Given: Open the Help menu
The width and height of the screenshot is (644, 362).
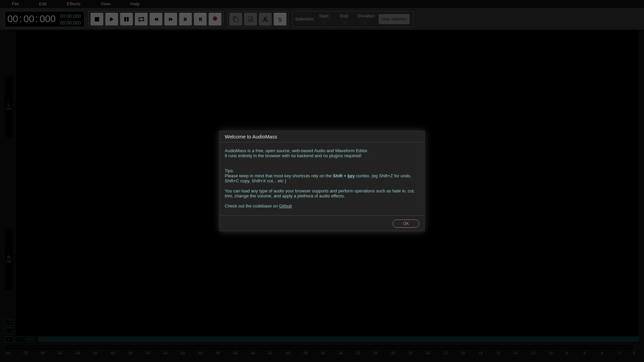Looking at the screenshot, I should pos(135,4).
